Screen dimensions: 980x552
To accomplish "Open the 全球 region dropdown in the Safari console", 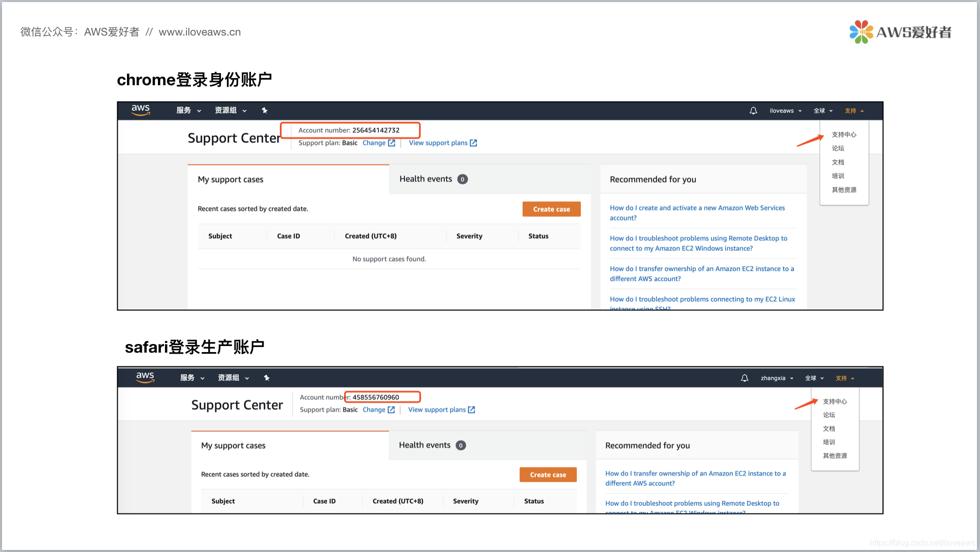I will tap(814, 378).
